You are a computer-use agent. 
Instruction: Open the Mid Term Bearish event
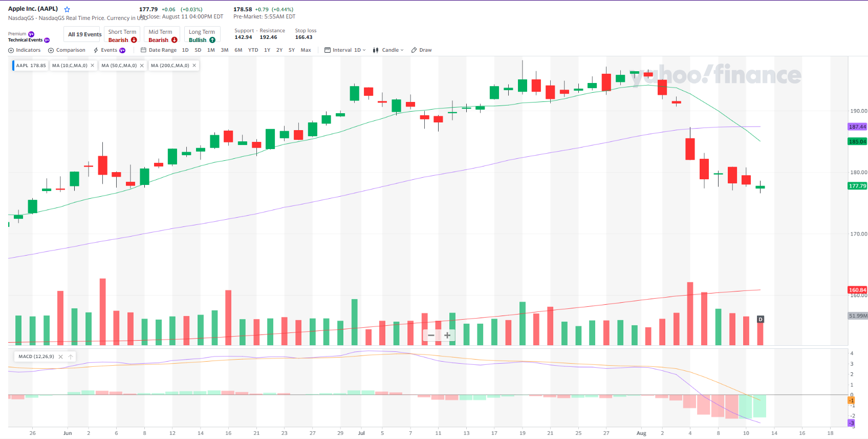(162, 35)
